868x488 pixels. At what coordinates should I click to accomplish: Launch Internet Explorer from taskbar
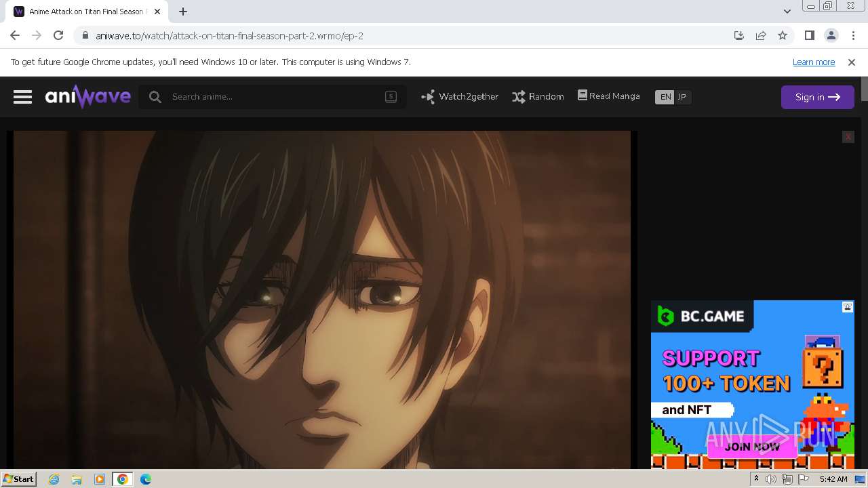pyautogui.click(x=54, y=479)
